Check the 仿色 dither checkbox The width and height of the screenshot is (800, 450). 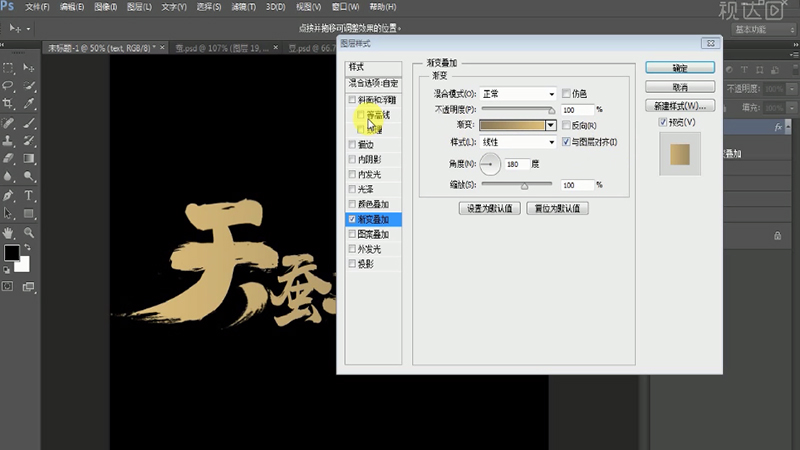click(x=566, y=93)
